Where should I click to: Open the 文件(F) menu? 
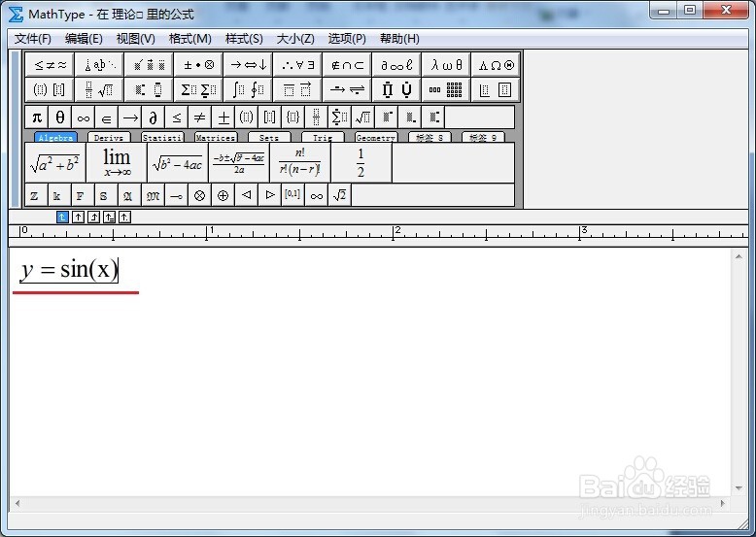coord(32,39)
